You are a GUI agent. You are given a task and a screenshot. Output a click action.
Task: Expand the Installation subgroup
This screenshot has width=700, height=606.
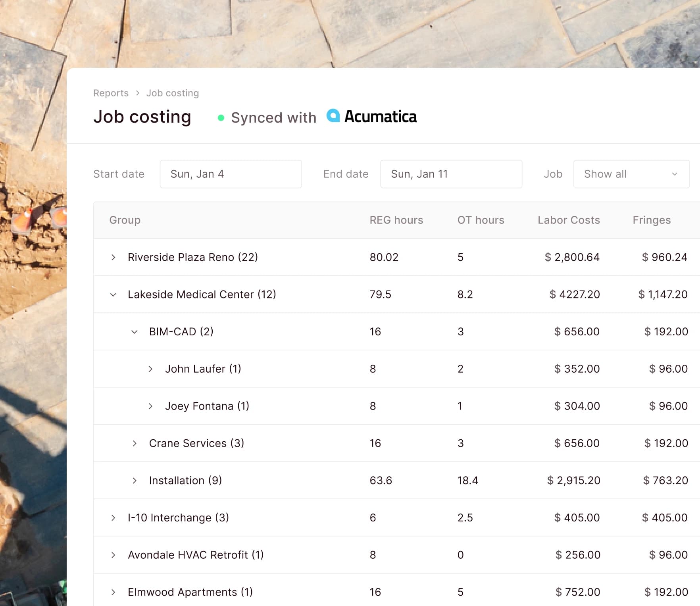[135, 480]
